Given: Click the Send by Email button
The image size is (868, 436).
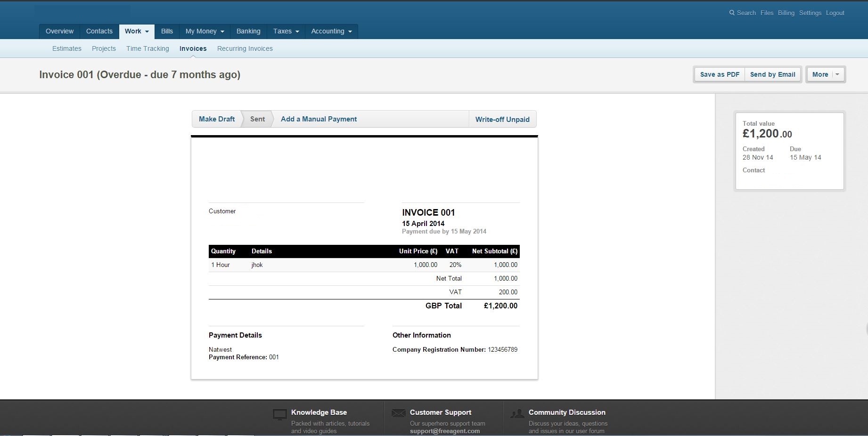Looking at the screenshot, I should (772, 74).
